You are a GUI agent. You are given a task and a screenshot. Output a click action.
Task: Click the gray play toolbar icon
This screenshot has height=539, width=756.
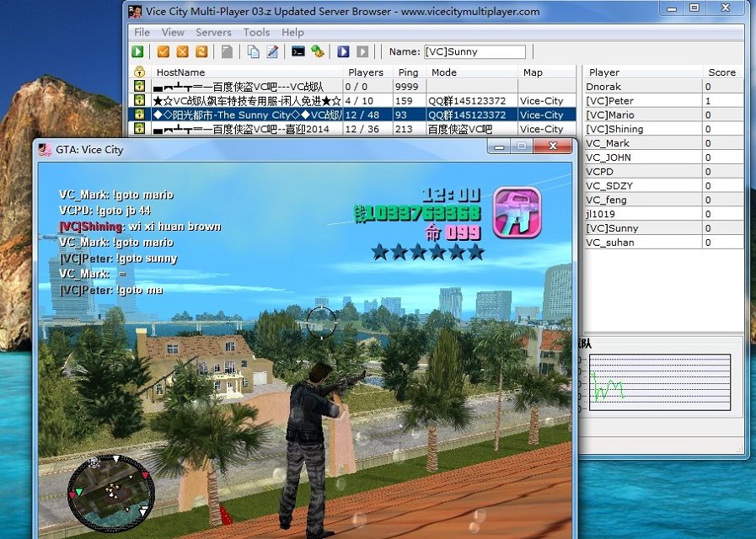pyautogui.click(x=362, y=51)
